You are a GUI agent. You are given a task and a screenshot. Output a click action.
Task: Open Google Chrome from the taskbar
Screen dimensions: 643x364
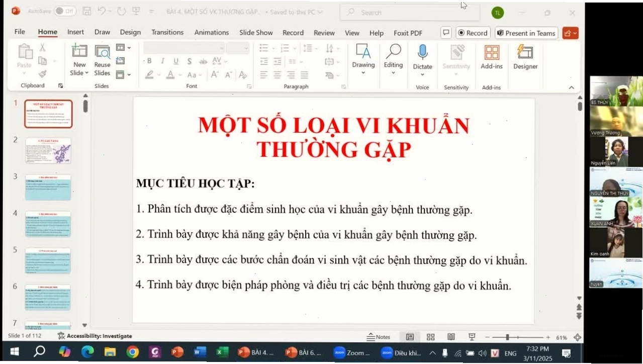click(x=133, y=352)
